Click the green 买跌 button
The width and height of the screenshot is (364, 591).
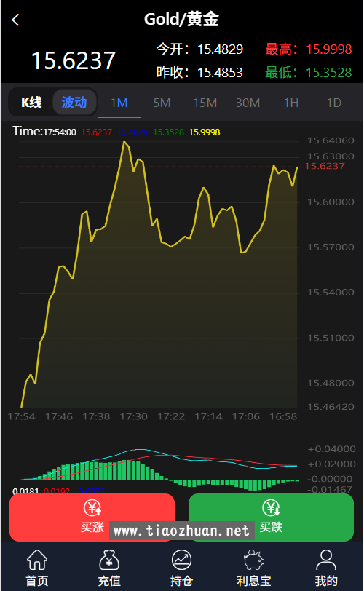271,517
